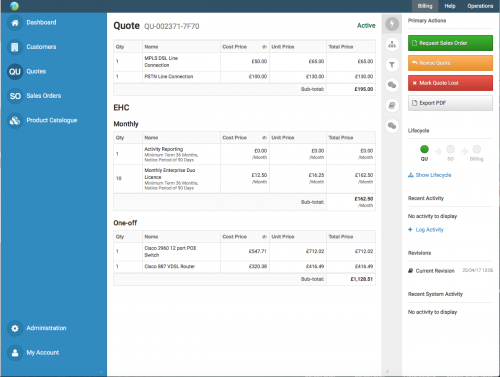The image size is (500, 377).
Task: Open Dashboard home icon
Action: tap(15, 23)
